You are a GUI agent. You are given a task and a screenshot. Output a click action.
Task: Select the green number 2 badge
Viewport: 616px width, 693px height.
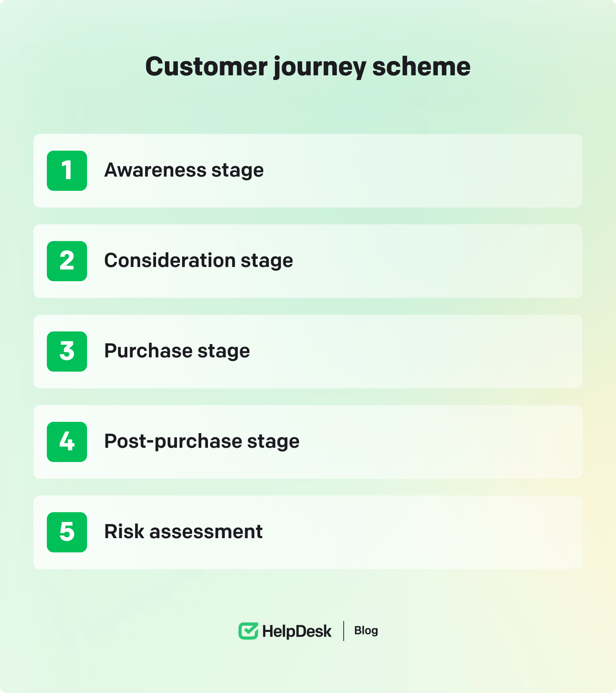coord(67,261)
